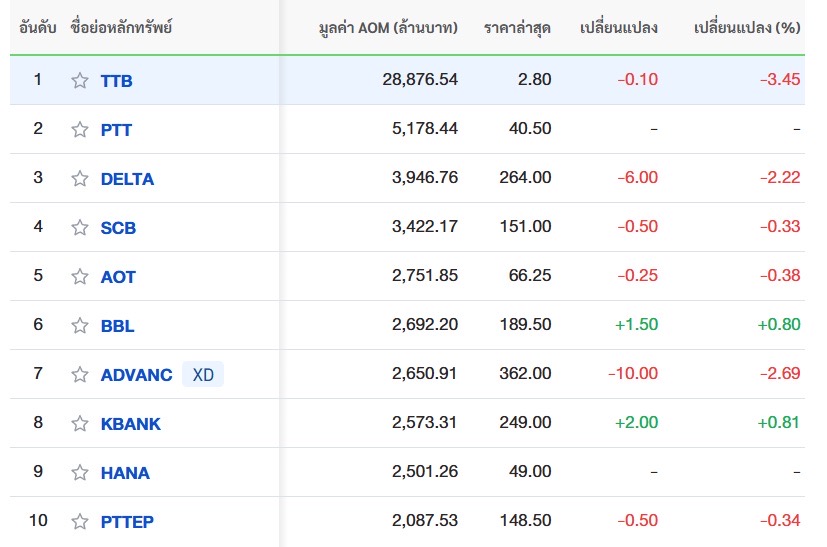Viewport: 827px width, 547px height.
Task: Open the ADVANC stock link
Action: 137,375
